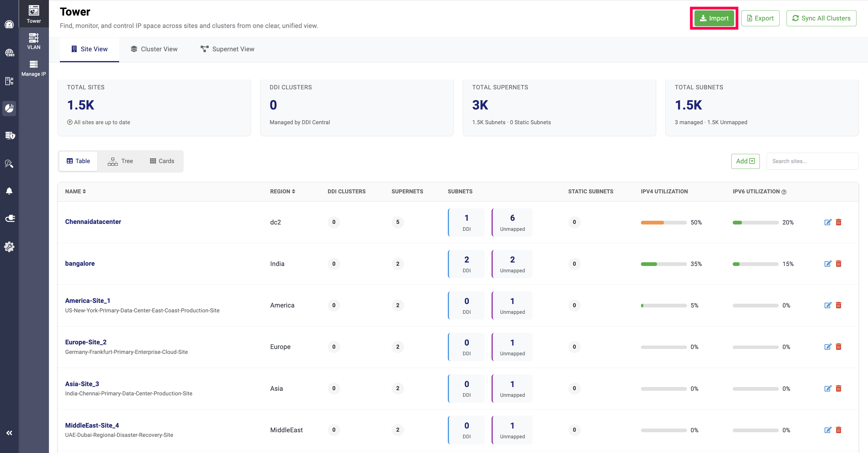
Task: Click the Sync All Clusters button
Action: click(x=821, y=18)
